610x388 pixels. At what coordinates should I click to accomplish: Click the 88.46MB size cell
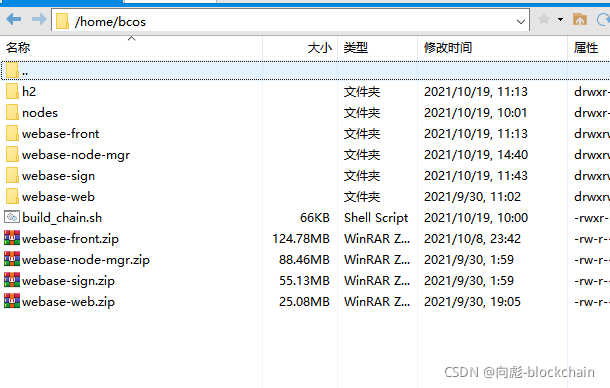304,260
